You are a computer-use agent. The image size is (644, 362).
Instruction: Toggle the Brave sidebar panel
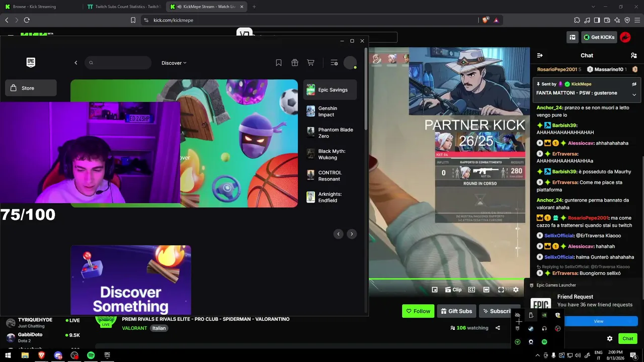(597, 20)
